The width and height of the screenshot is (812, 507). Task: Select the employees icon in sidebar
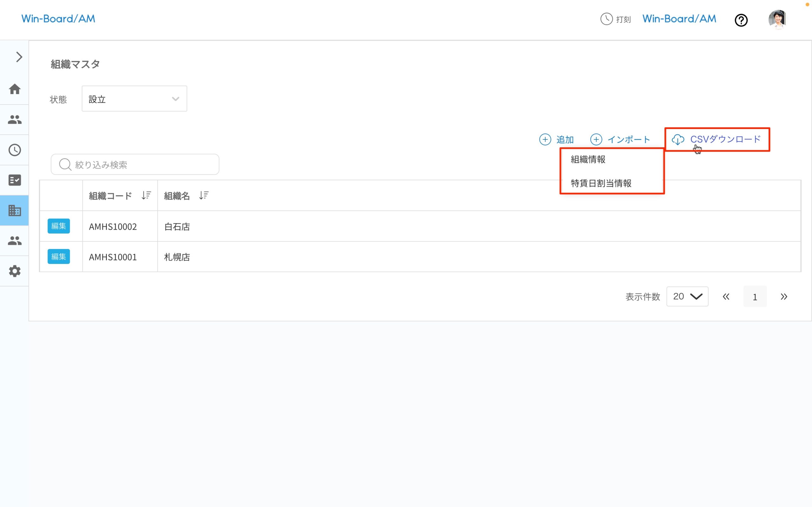coord(14,119)
